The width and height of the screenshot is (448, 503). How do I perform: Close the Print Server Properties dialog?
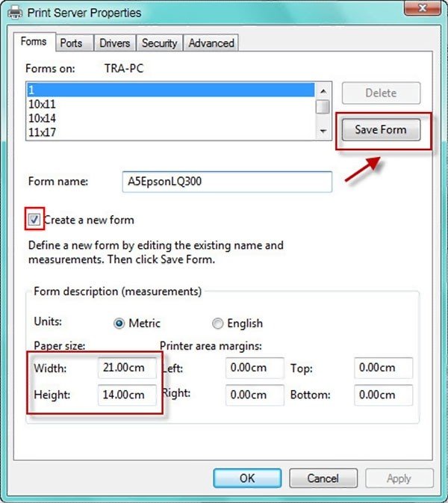[422, 7]
